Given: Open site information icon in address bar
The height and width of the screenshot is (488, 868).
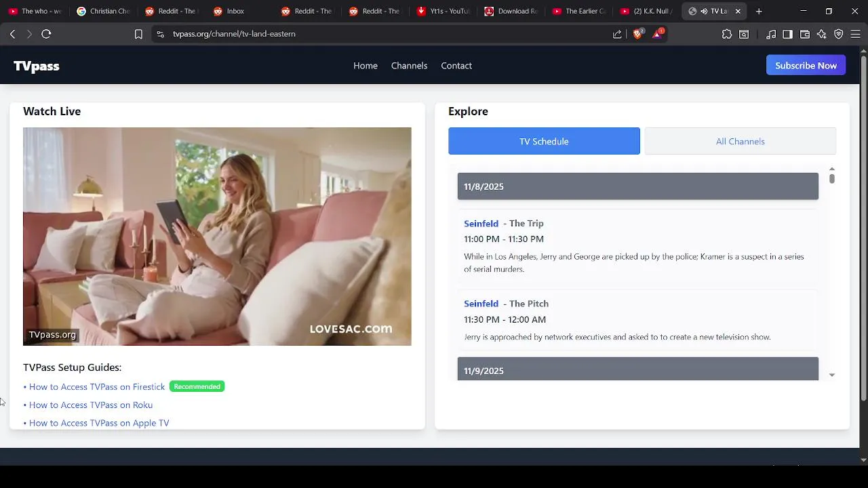Looking at the screenshot, I should coord(160,34).
